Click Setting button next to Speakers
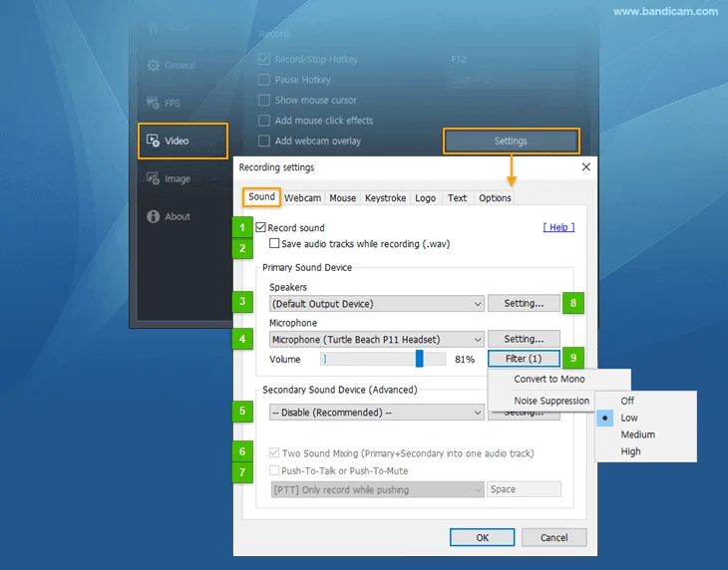 pos(524,303)
